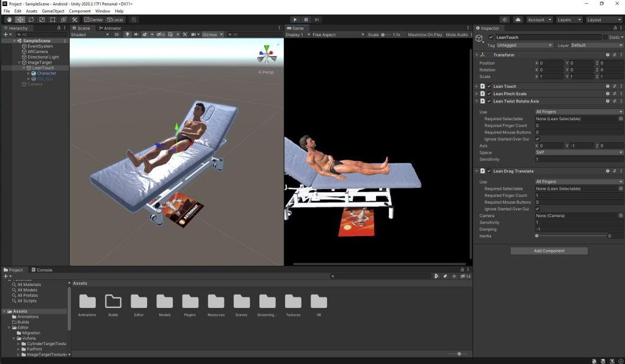Click Maximize On Play button
This screenshot has height=364, width=625.
pyautogui.click(x=425, y=35)
